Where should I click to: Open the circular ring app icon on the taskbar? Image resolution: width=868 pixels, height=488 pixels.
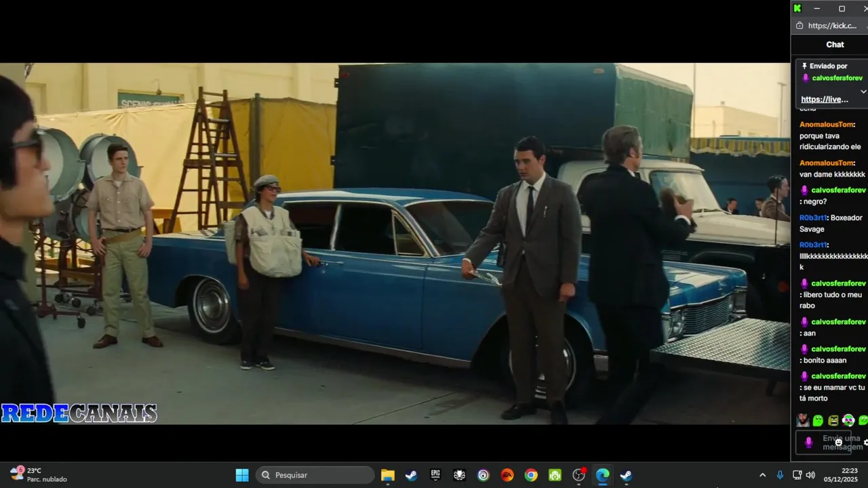pos(483,475)
